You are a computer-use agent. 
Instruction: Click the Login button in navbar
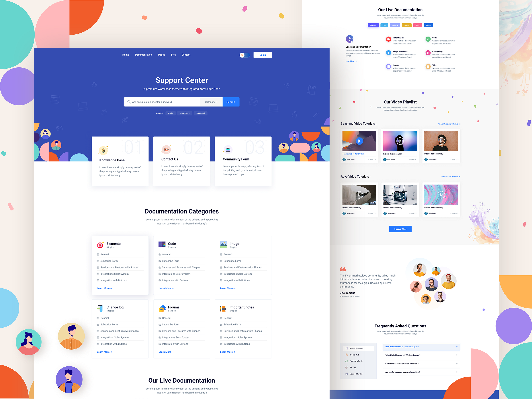(263, 55)
